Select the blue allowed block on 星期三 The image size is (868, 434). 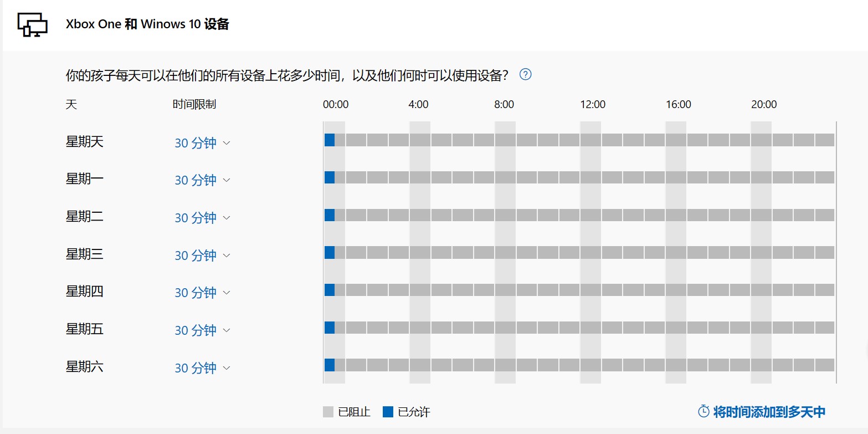pyautogui.click(x=330, y=252)
